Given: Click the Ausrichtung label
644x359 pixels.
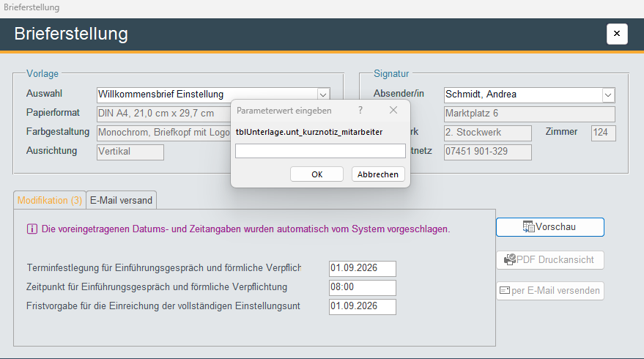Looking at the screenshot, I should click(x=51, y=151).
